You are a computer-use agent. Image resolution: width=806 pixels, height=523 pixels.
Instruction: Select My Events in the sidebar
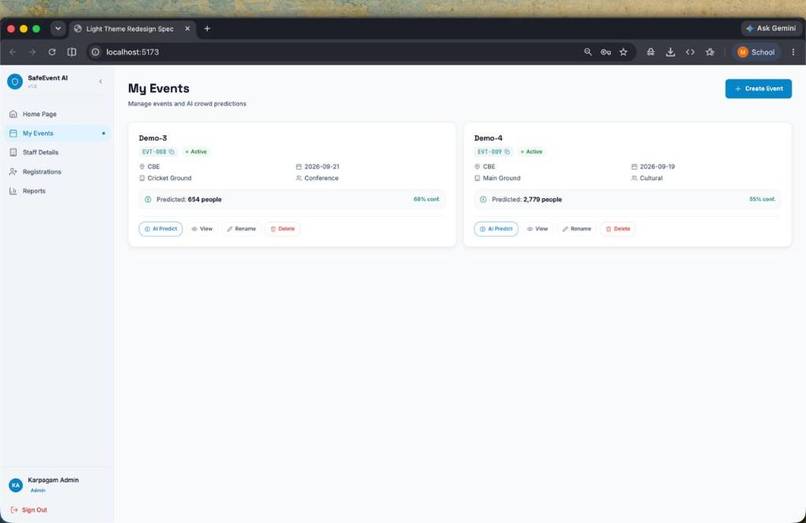tap(57, 133)
